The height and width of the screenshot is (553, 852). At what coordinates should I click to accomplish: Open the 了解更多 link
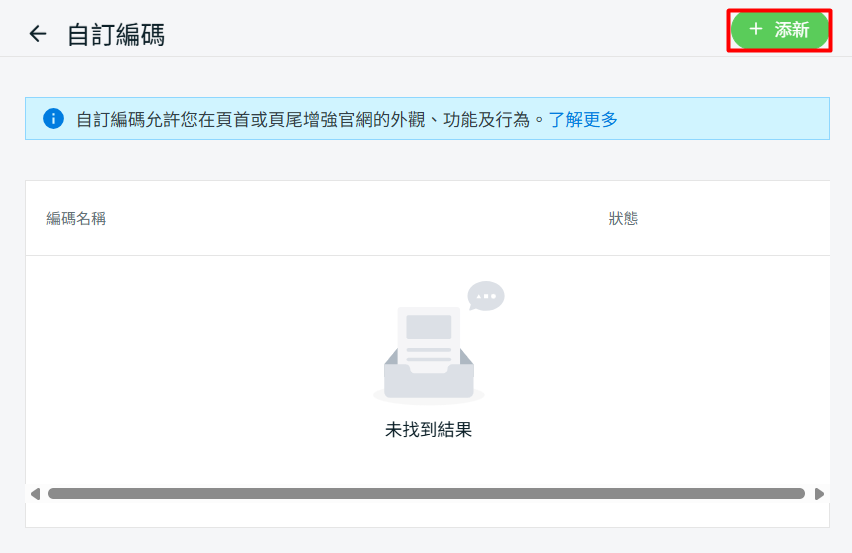click(x=583, y=120)
